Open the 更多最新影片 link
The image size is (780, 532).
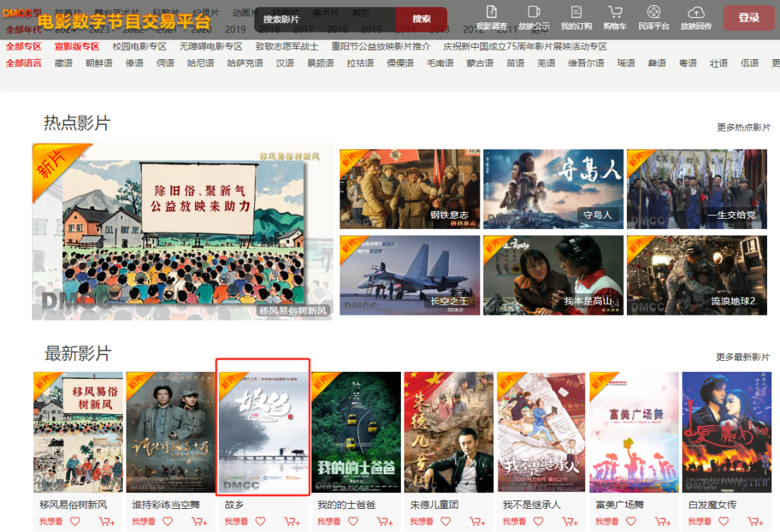742,357
